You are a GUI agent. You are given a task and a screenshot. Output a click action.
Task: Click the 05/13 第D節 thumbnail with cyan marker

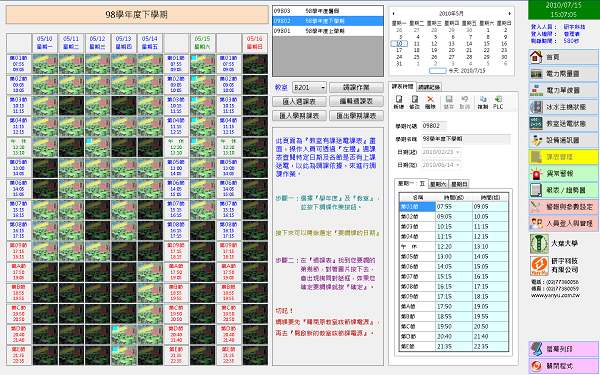tap(124, 335)
